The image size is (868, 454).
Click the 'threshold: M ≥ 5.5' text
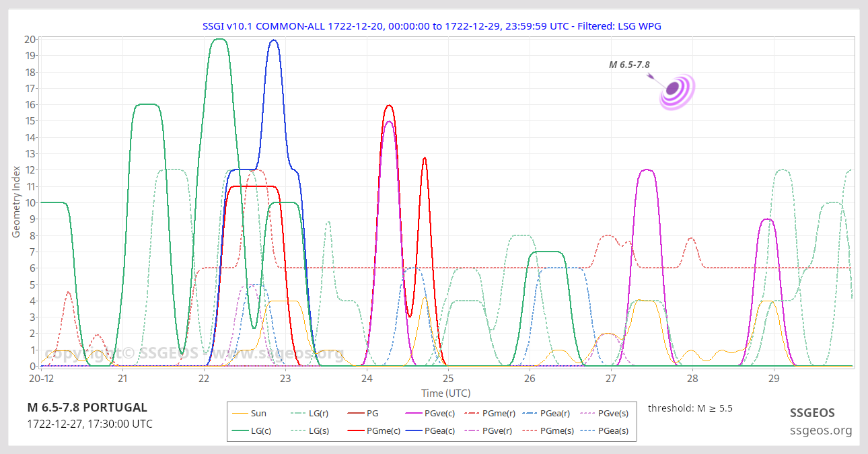pos(690,408)
